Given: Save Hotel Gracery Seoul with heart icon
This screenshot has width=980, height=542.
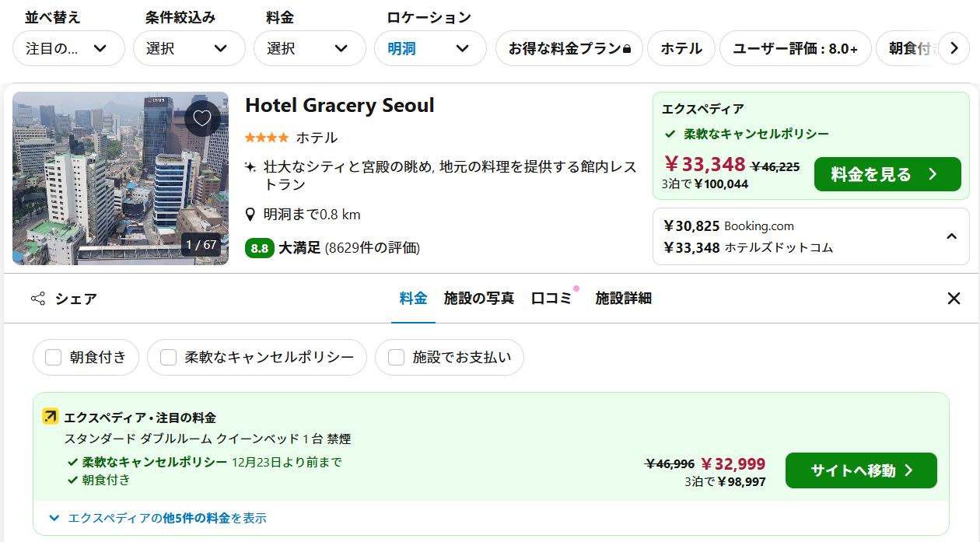Looking at the screenshot, I should coord(202,118).
